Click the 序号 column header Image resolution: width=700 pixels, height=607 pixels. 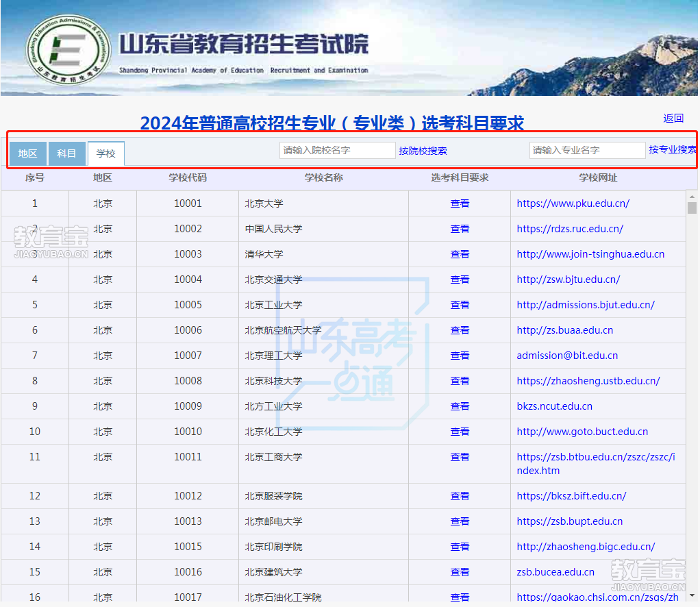point(35,177)
